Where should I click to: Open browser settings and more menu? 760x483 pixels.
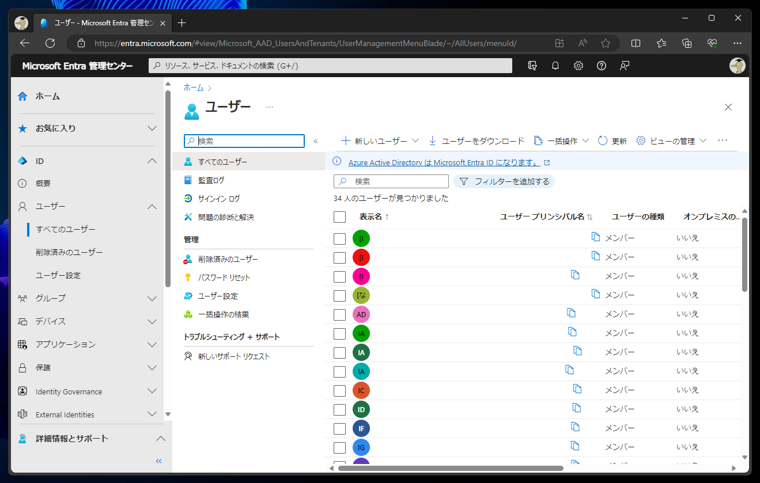(x=737, y=44)
